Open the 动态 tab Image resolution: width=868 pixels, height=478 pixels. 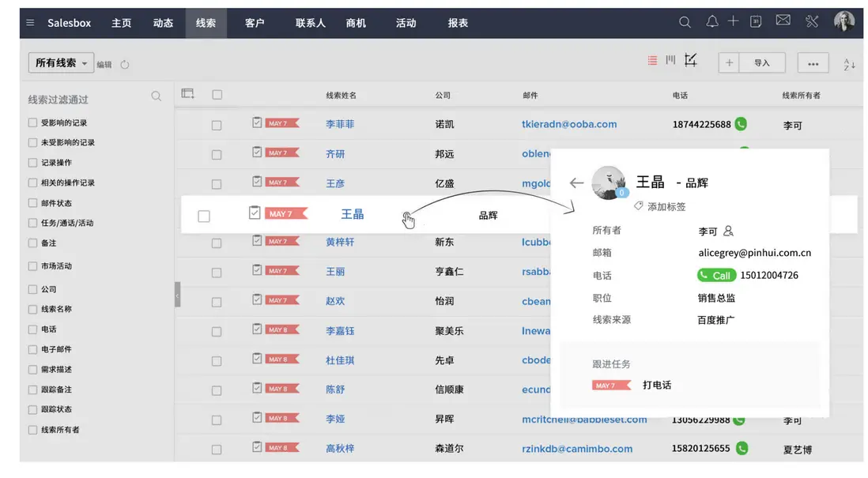164,23
